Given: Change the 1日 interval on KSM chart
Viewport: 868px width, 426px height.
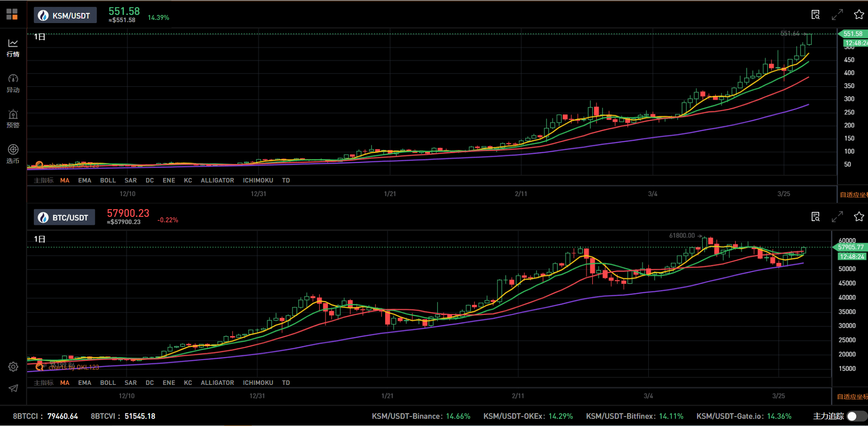Looking at the screenshot, I should [x=40, y=37].
